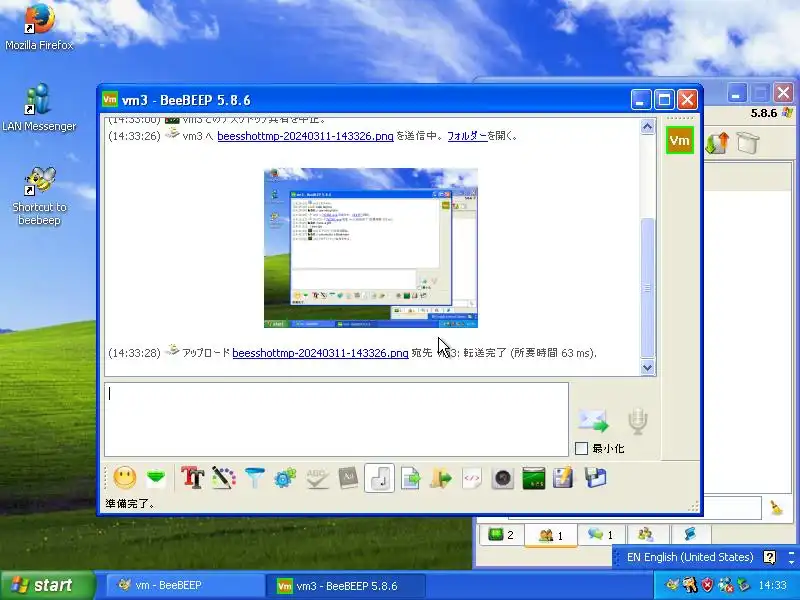Open Mozilla Firefox desktop shortcut

click(39, 28)
